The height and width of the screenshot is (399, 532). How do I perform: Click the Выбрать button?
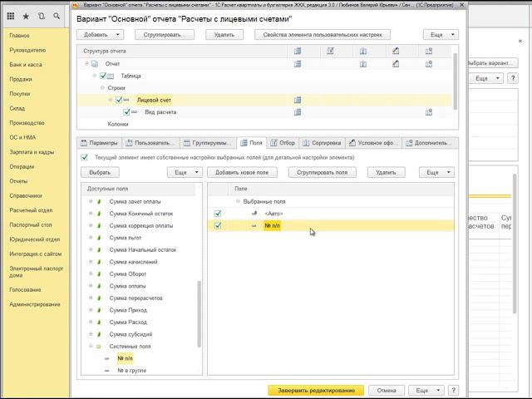coord(100,172)
